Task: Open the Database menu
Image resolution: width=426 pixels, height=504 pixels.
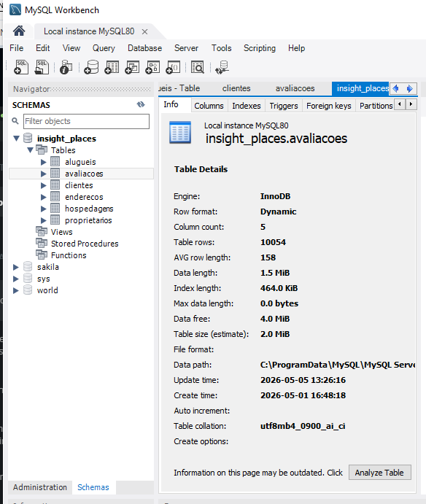Action: tap(144, 48)
